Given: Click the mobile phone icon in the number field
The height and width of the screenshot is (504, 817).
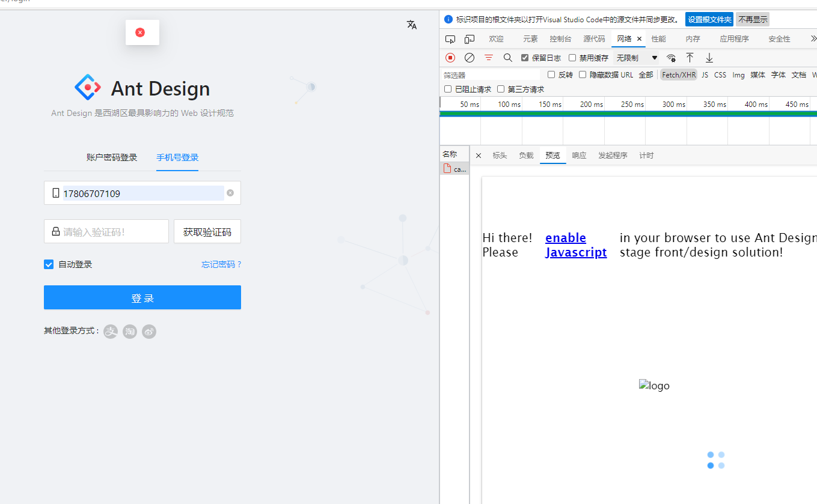Looking at the screenshot, I should 56,193.
